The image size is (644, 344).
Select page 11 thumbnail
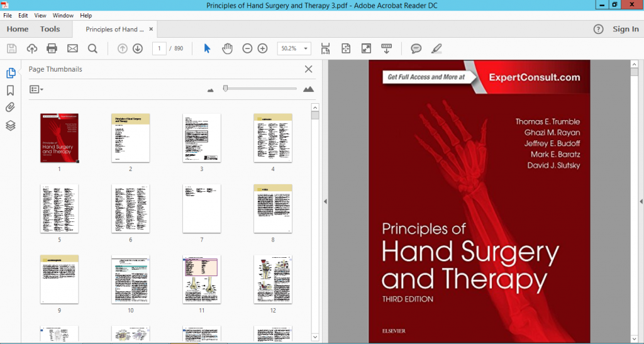tap(202, 280)
